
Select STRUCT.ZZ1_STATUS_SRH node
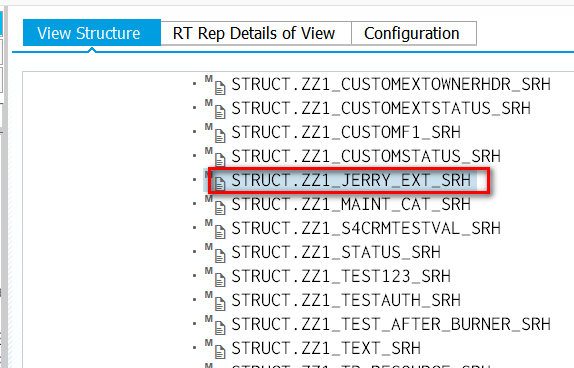336,252
